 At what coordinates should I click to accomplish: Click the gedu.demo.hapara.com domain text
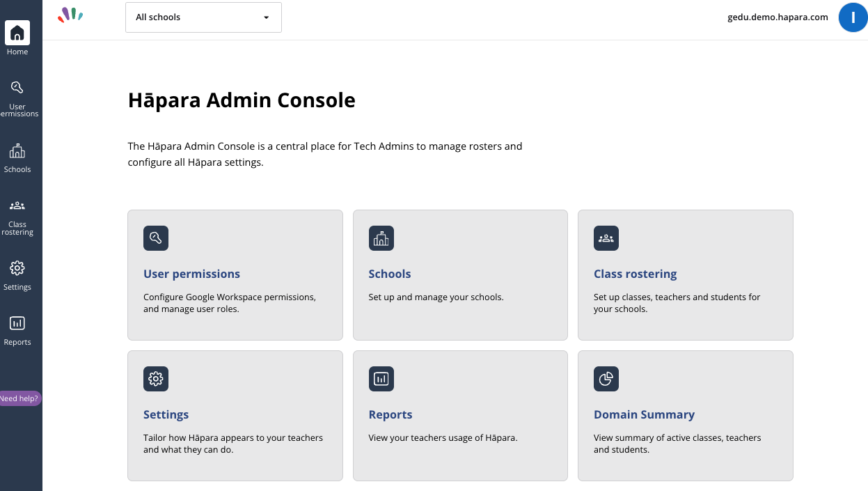click(x=778, y=17)
